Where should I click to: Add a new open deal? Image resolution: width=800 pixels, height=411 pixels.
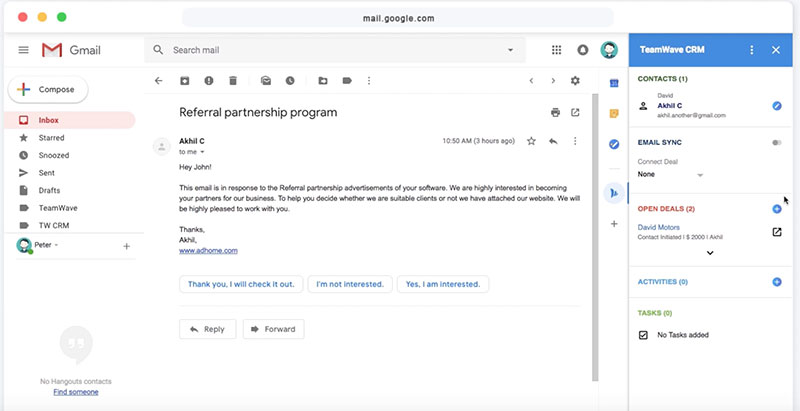[x=777, y=209]
